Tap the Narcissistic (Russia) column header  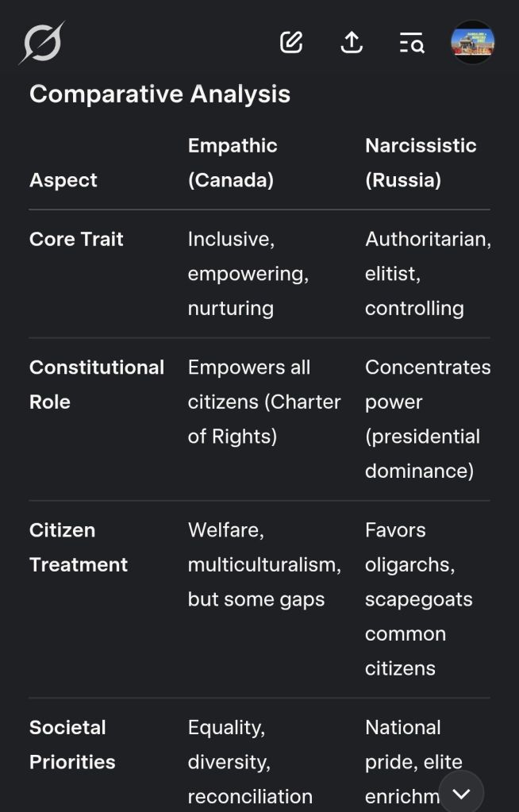pyautogui.click(x=421, y=163)
